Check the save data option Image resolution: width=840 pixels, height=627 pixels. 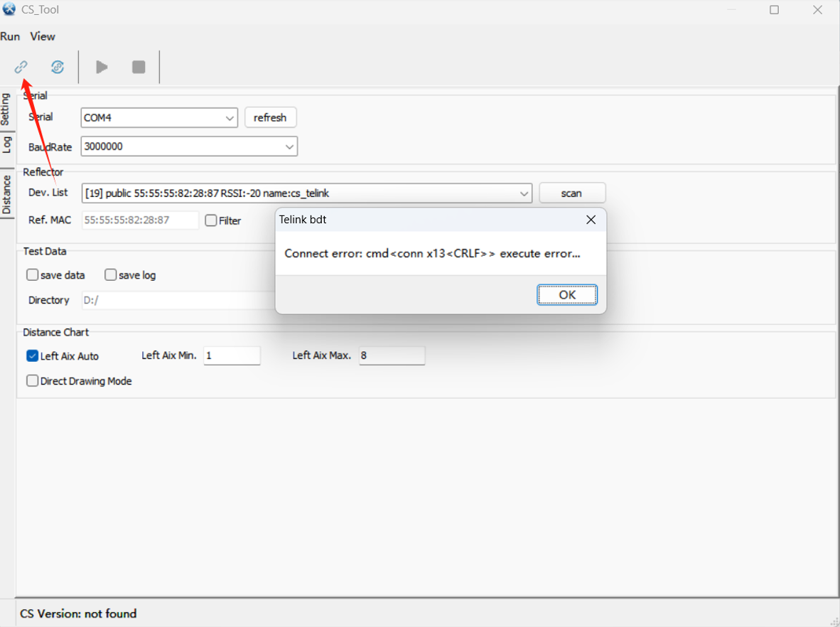tap(33, 275)
